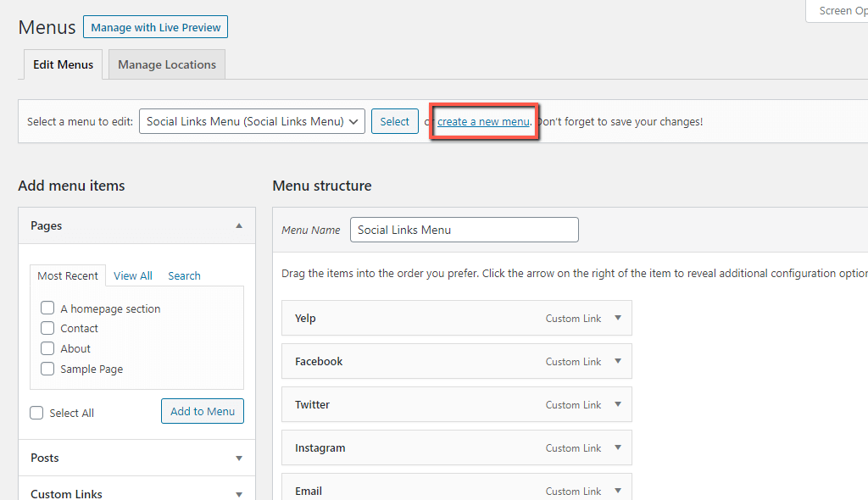The height and width of the screenshot is (500, 868).
Task: Check the A homepage section checkbox
Action: click(47, 308)
